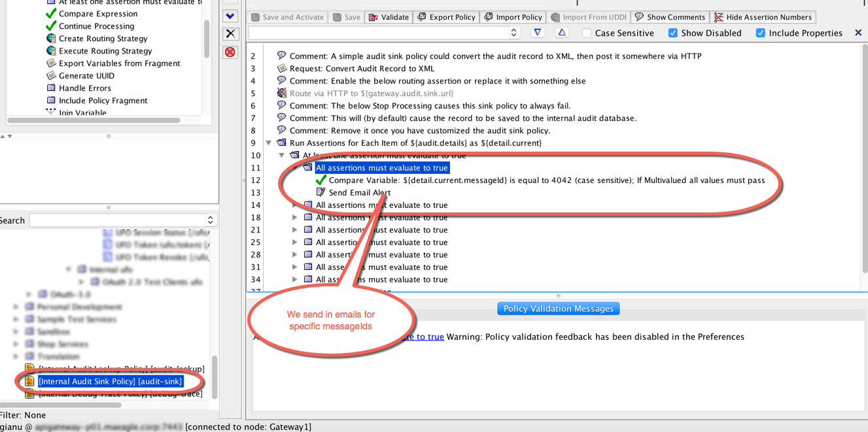Select Internal Audit Sink Policy in the tree
The height and width of the screenshot is (432, 868).
click(x=111, y=381)
